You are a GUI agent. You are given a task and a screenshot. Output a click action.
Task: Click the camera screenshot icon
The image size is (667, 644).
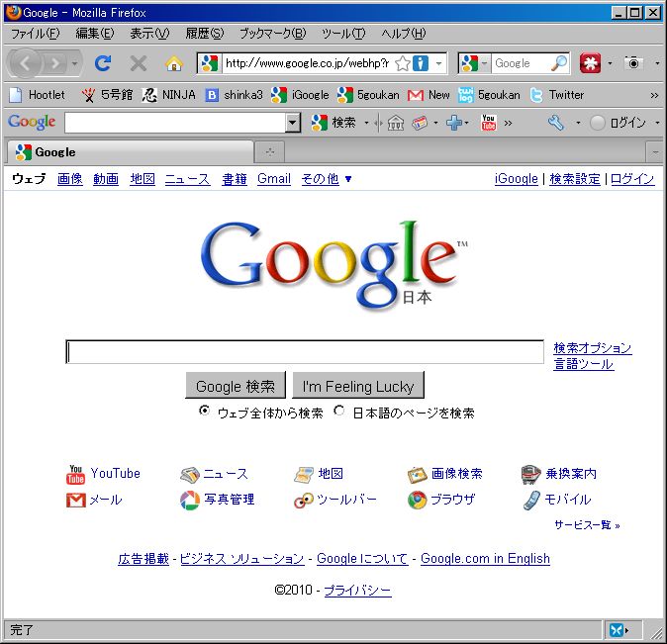(633, 63)
